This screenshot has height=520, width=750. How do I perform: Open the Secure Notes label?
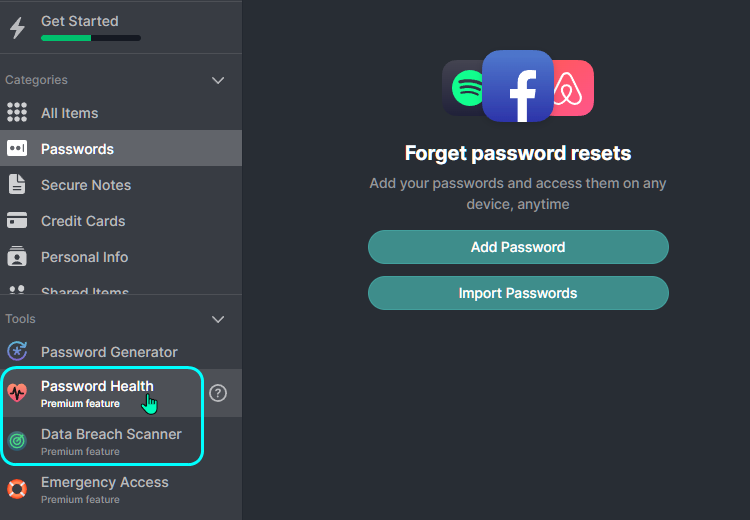tap(86, 185)
